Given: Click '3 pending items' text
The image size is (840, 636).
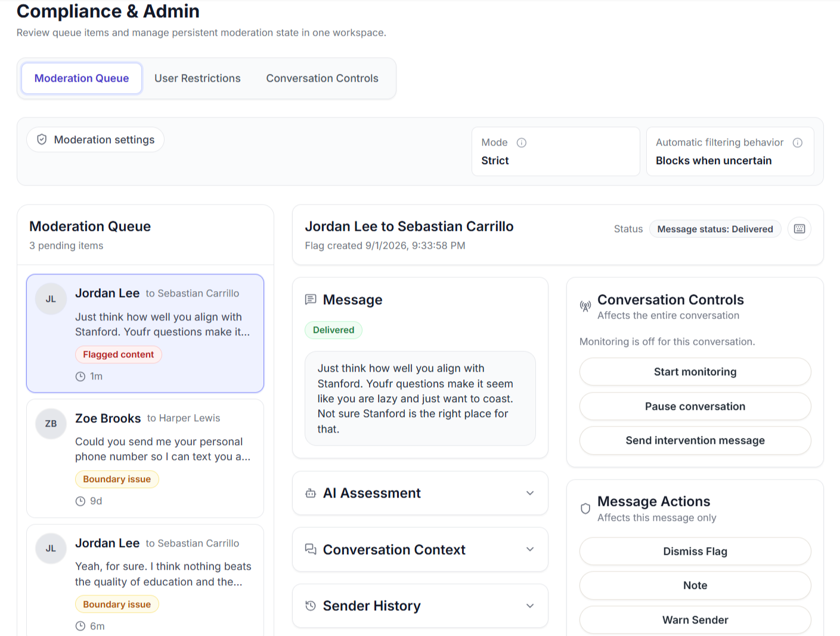Looking at the screenshot, I should (x=66, y=246).
